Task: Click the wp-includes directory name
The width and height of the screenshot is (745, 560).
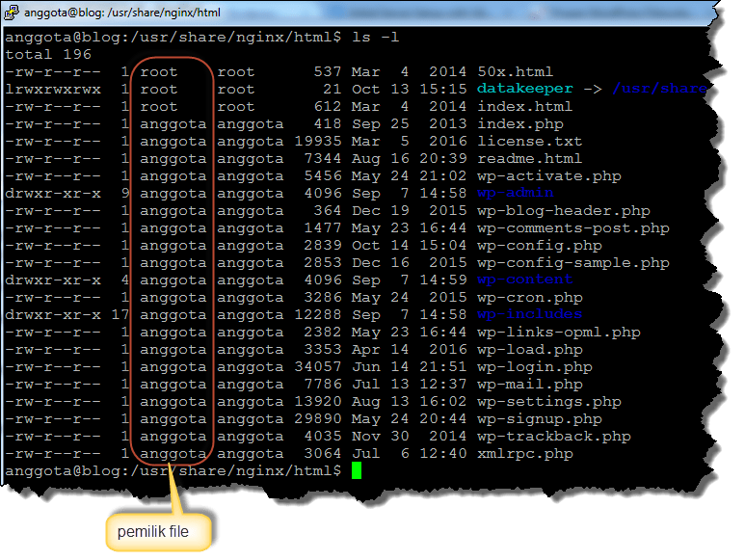Action: pyautogui.click(x=530, y=314)
